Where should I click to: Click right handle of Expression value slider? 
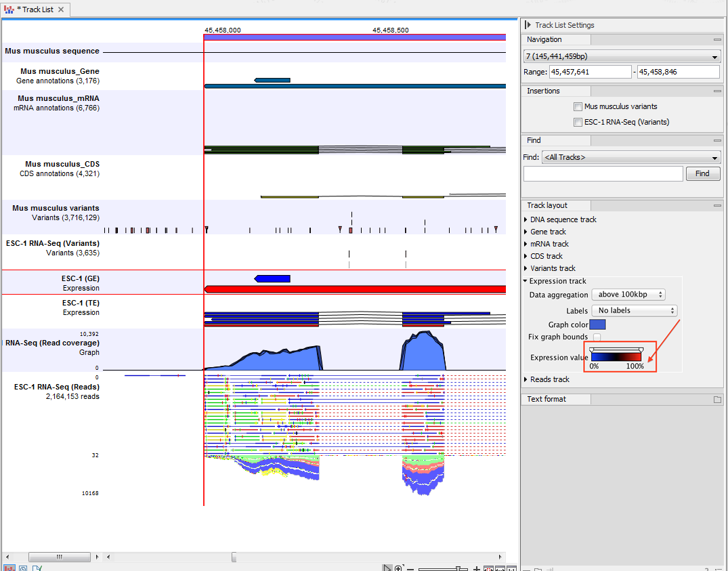click(641, 350)
